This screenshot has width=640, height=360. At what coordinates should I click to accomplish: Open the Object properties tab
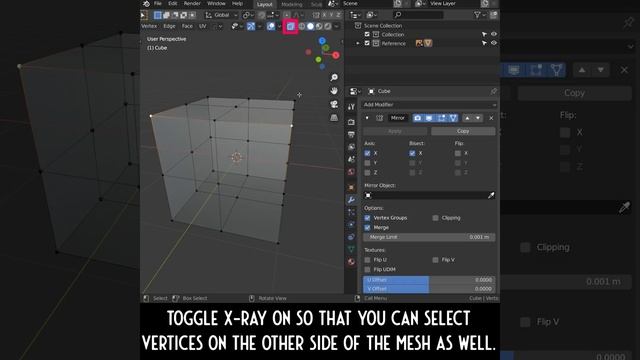click(x=351, y=187)
